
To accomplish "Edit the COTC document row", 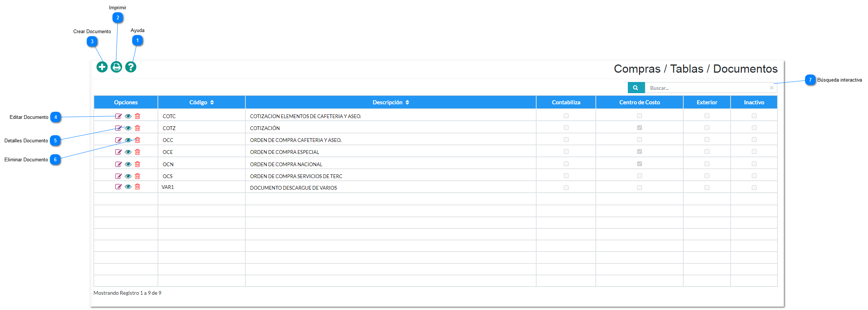I will [x=118, y=116].
